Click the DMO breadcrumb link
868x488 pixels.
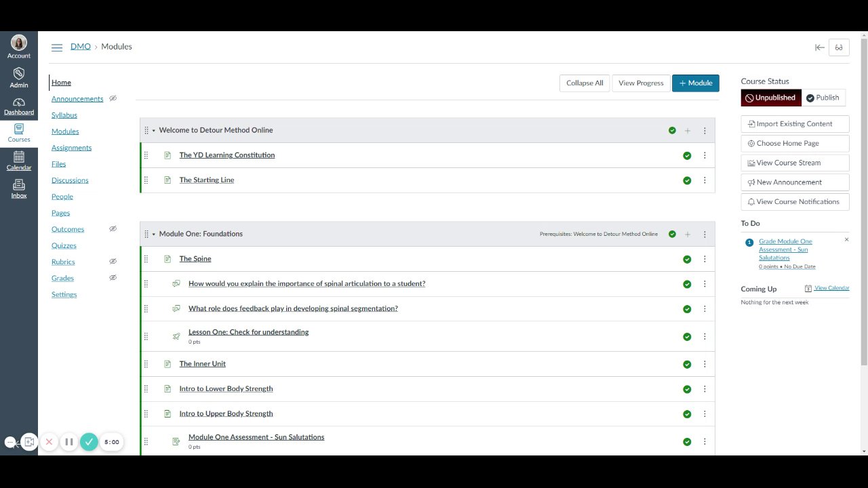tap(81, 47)
